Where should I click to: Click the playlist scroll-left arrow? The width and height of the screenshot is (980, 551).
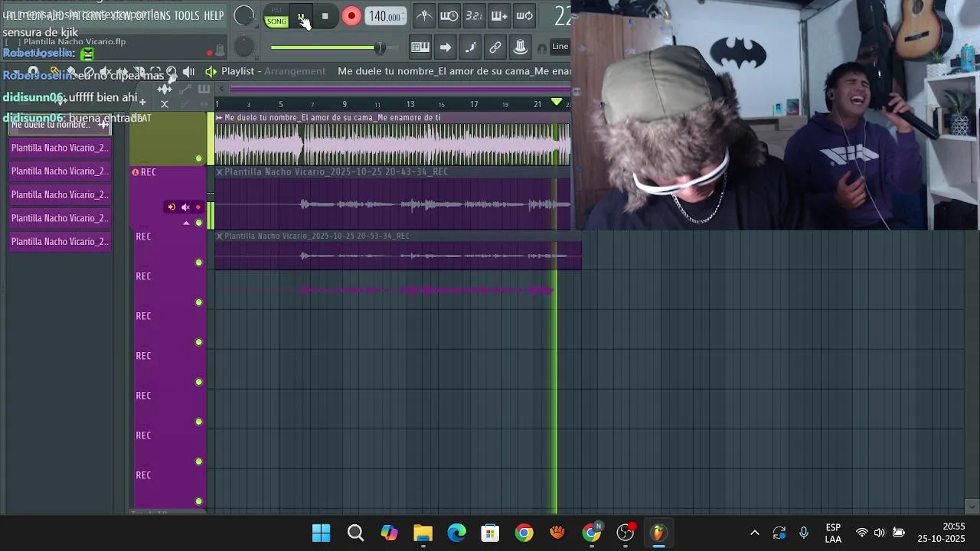pos(221,89)
